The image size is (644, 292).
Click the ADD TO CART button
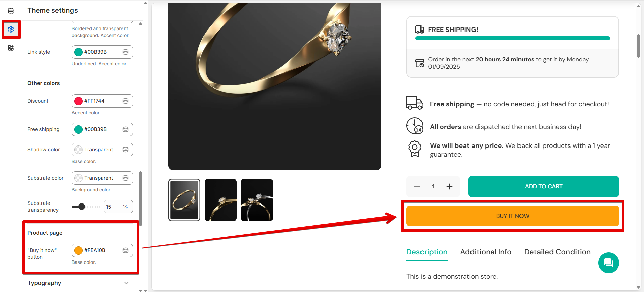[x=543, y=186]
